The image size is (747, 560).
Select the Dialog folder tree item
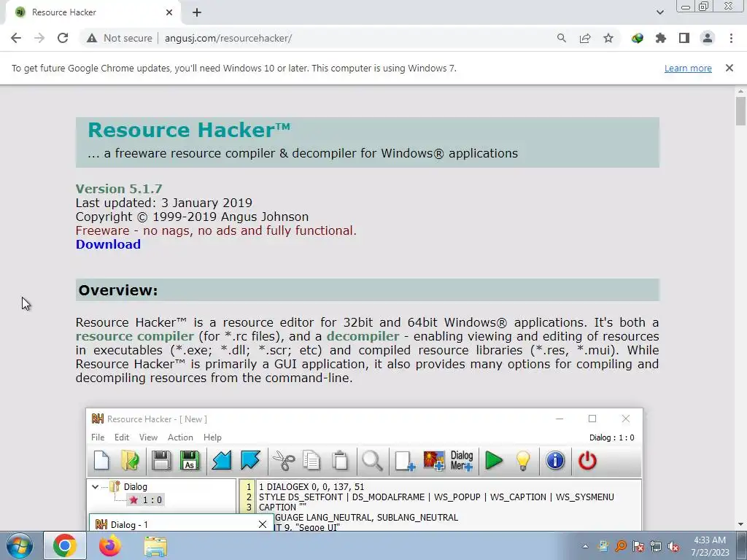129,486
